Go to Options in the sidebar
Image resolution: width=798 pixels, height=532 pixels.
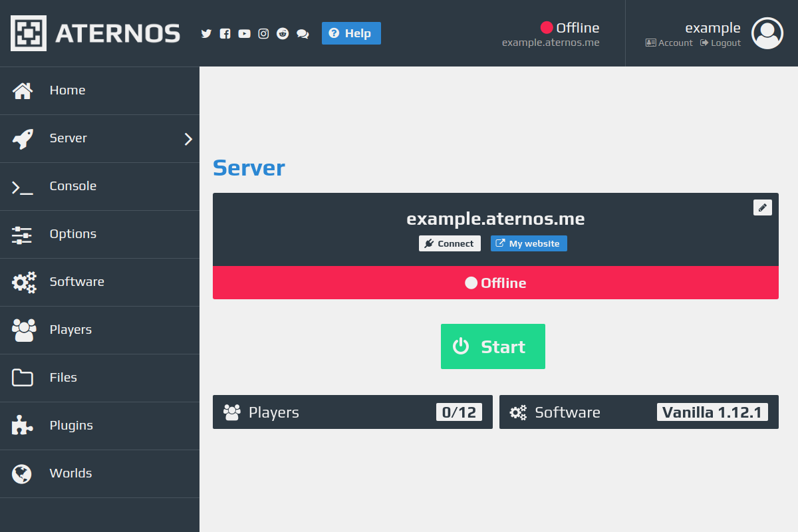coord(100,235)
